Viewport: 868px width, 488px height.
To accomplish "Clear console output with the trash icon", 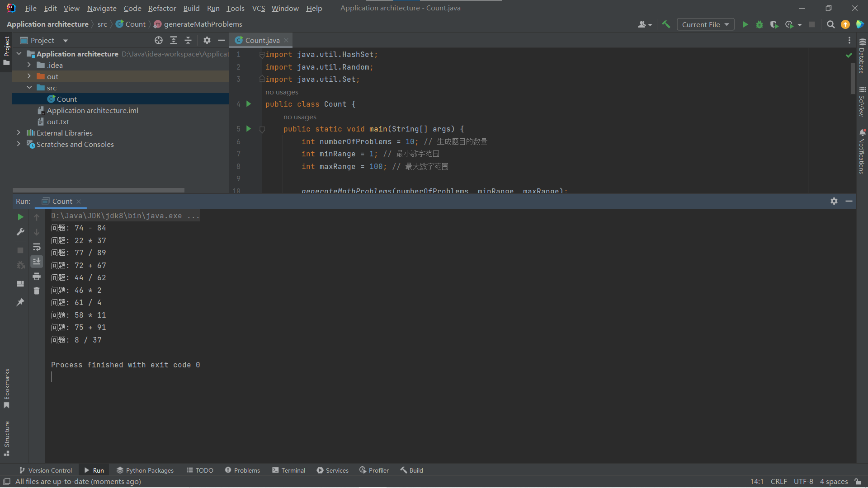I will (x=37, y=291).
